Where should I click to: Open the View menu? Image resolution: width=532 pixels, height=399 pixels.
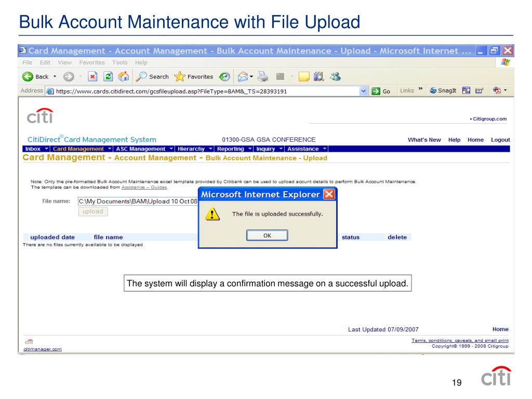(x=64, y=62)
